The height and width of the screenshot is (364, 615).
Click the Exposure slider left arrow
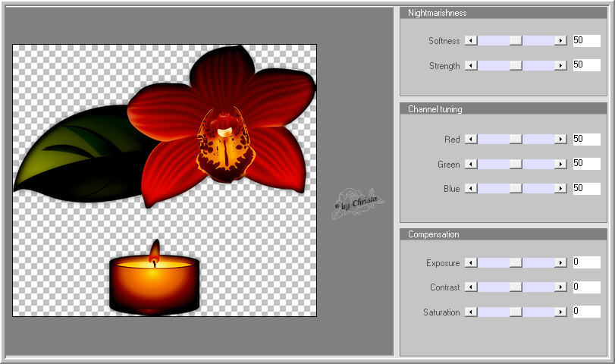pyautogui.click(x=471, y=263)
